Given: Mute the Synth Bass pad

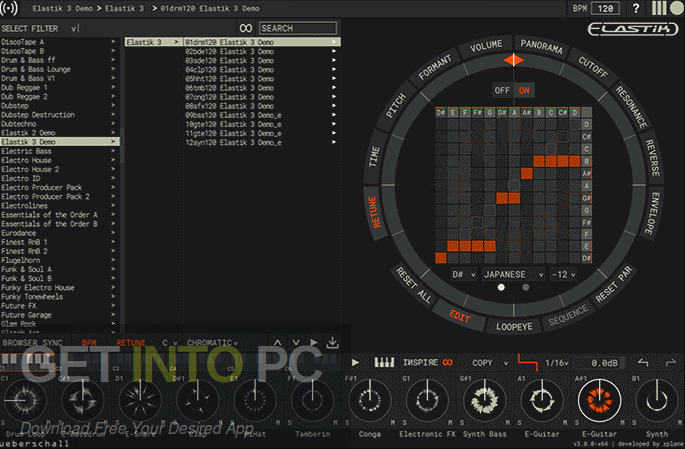Looking at the screenshot, I should (507, 423).
